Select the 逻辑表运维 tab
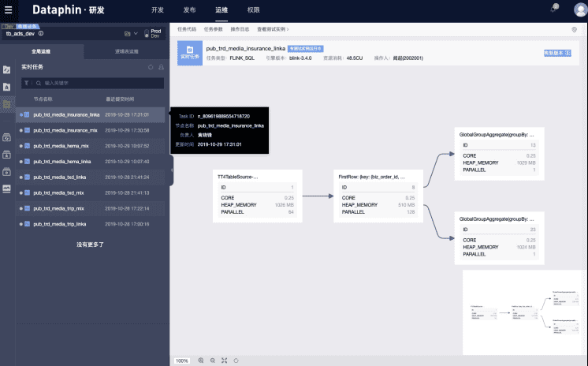This screenshot has width=588, height=366. point(126,51)
